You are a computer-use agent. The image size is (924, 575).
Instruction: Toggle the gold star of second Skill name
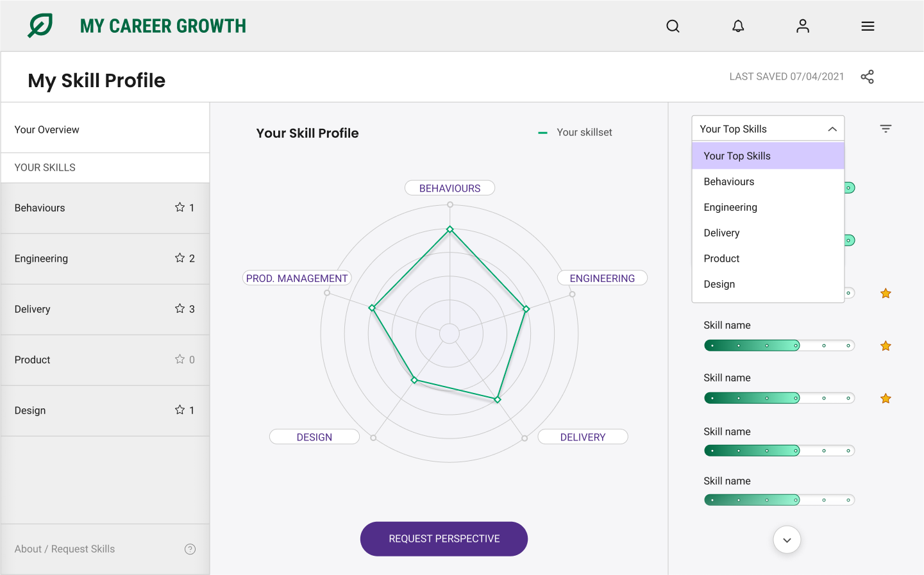click(x=886, y=399)
